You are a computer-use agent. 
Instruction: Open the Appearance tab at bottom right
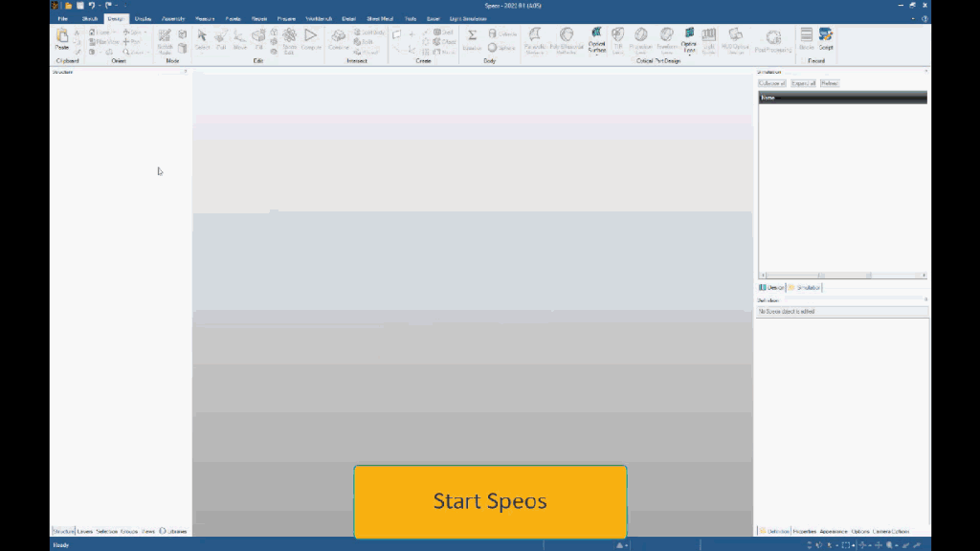pos(834,531)
